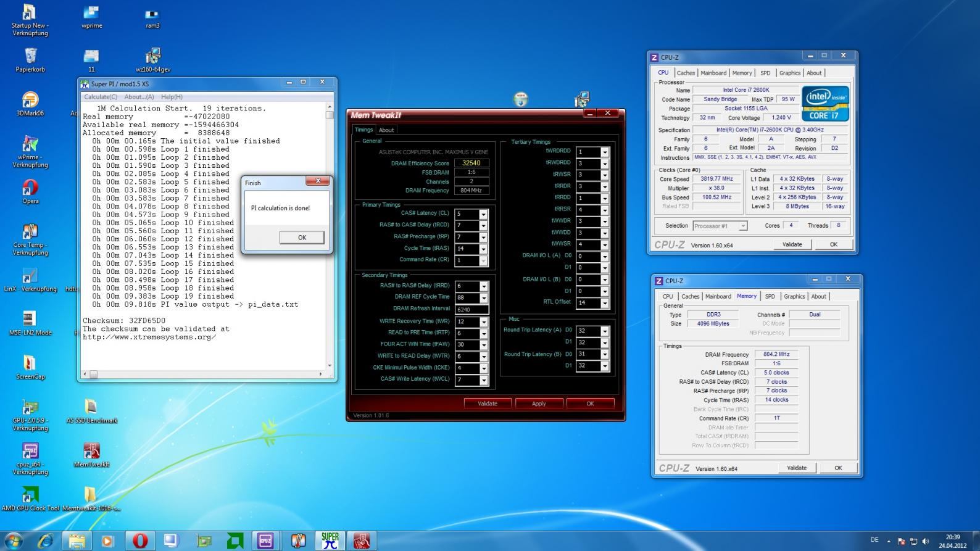This screenshot has width=980, height=551.
Task: Click OK in memory CPU-Z window
Action: click(x=838, y=468)
